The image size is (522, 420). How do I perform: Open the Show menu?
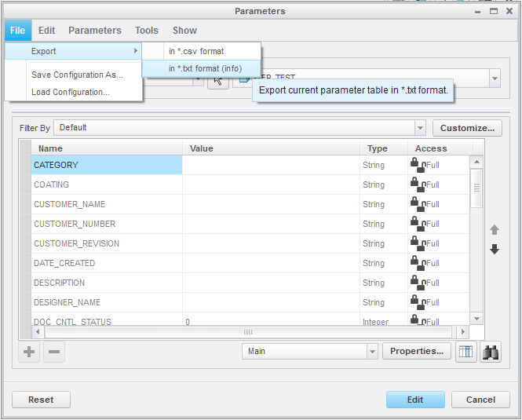[184, 31]
